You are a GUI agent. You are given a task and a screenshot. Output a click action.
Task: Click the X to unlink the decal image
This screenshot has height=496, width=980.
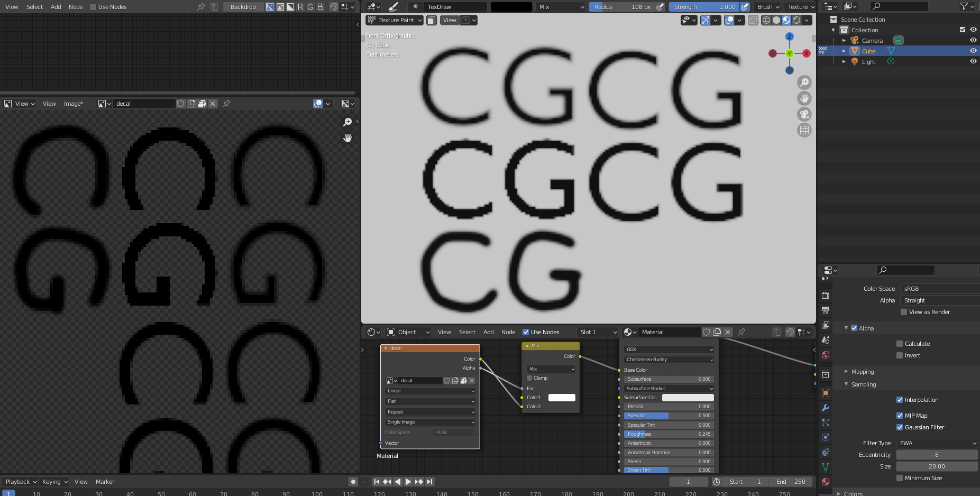click(212, 104)
